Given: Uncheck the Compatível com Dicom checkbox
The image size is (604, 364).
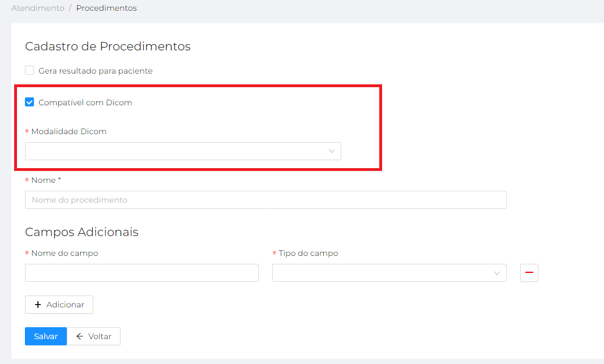Looking at the screenshot, I should click(x=29, y=102).
